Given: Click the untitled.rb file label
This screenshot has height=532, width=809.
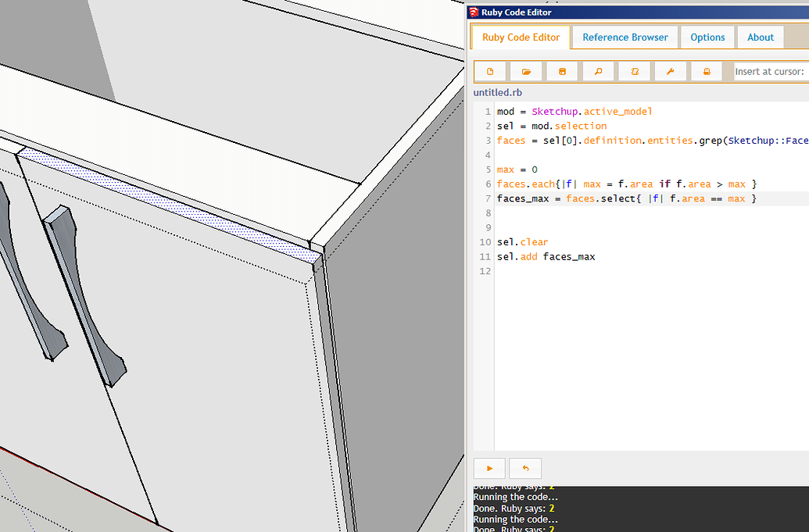Looking at the screenshot, I should pyautogui.click(x=497, y=92).
